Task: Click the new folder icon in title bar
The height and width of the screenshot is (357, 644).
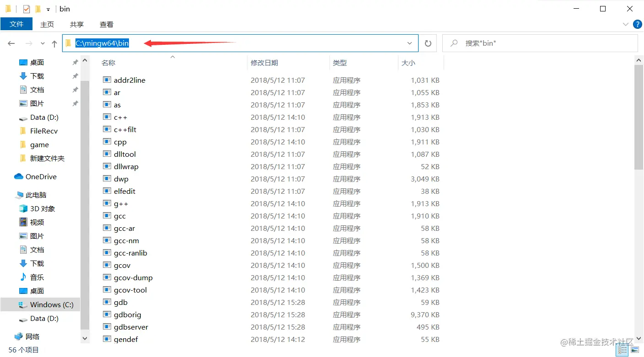Action: click(38, 9)
